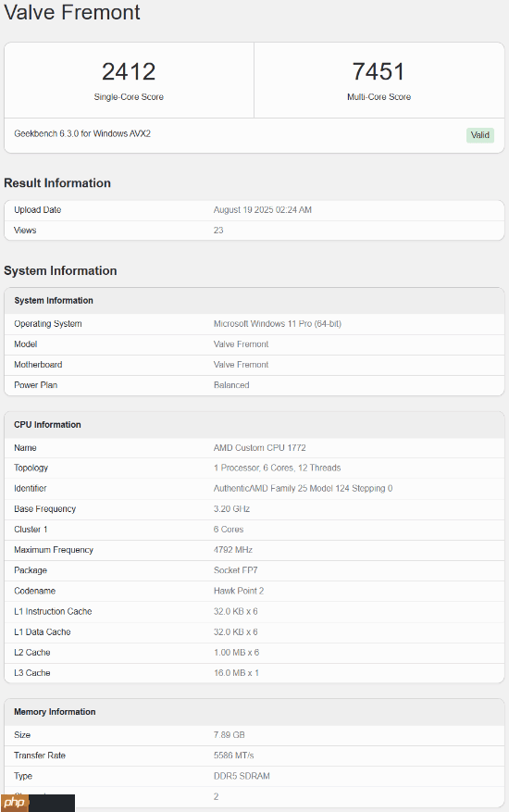Select codename value Hawk Point 2

tap(239, 591)
